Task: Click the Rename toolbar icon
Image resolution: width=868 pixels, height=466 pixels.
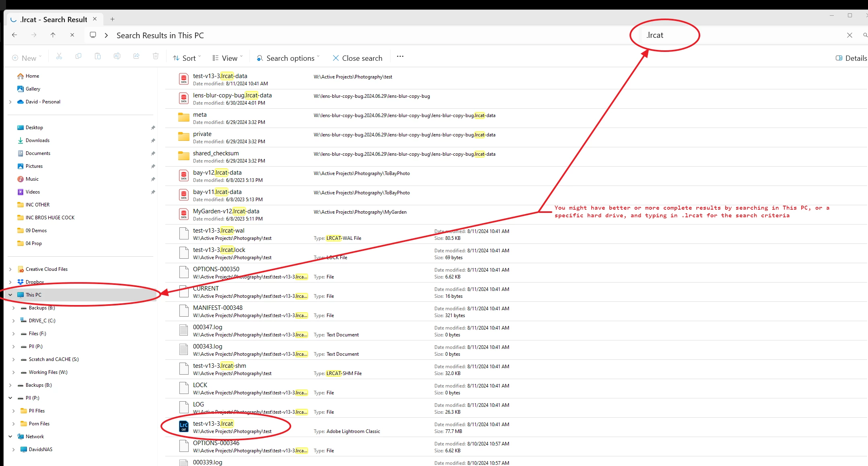Action: pyautogui.click(x=117, y=57)
